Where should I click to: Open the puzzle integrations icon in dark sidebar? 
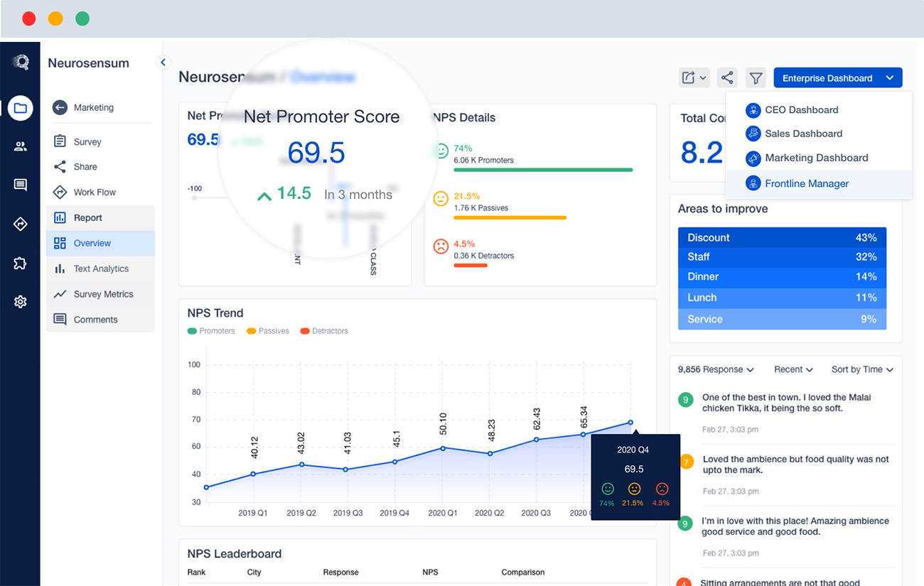click(x=21, y=264)
